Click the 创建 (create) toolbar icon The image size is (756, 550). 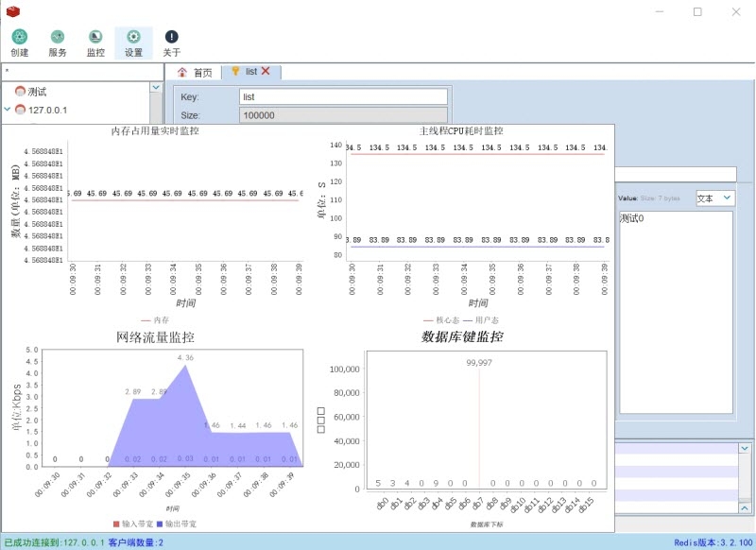19,43
